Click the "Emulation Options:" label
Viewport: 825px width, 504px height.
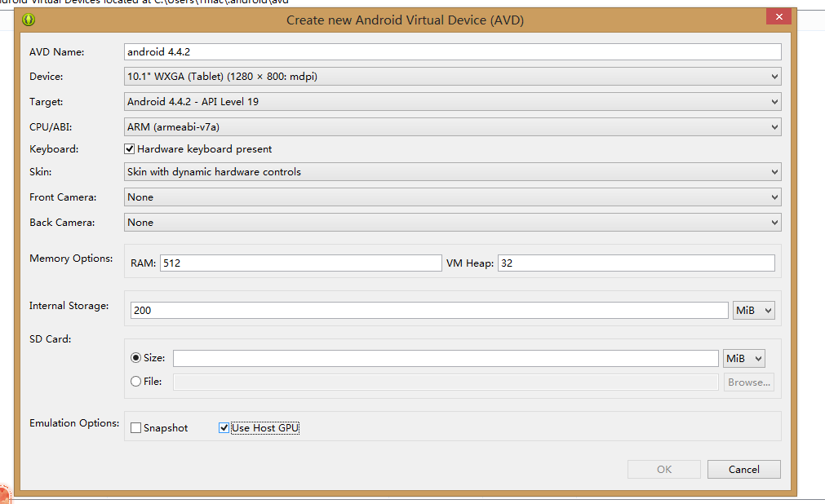[x=74, y=423]
